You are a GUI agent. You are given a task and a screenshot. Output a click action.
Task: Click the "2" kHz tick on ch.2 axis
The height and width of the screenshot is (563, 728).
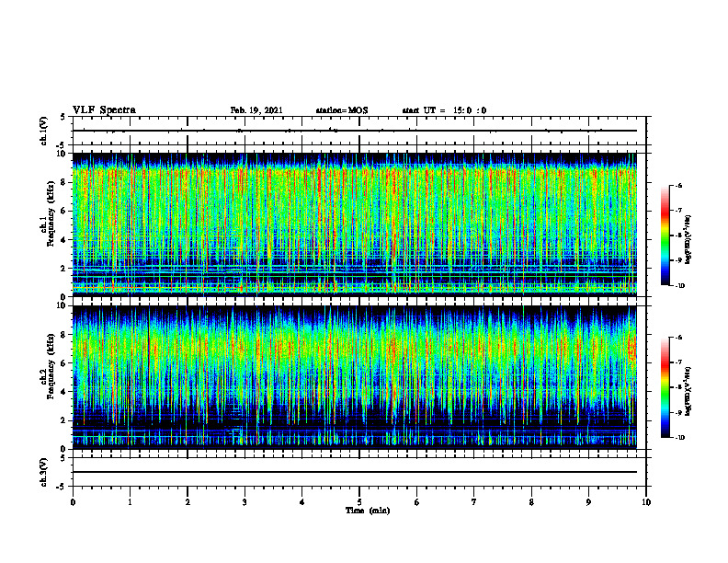pyautogui.click(x=63, y=420)
